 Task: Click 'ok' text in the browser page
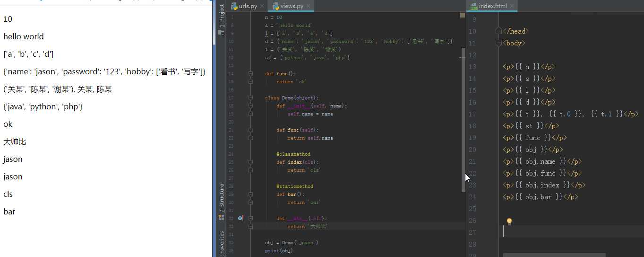(x=8, y=124)
